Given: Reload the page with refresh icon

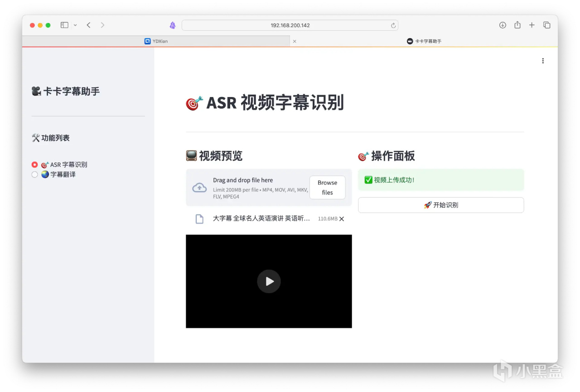Looking at the screenshot, I should point(393,25).
